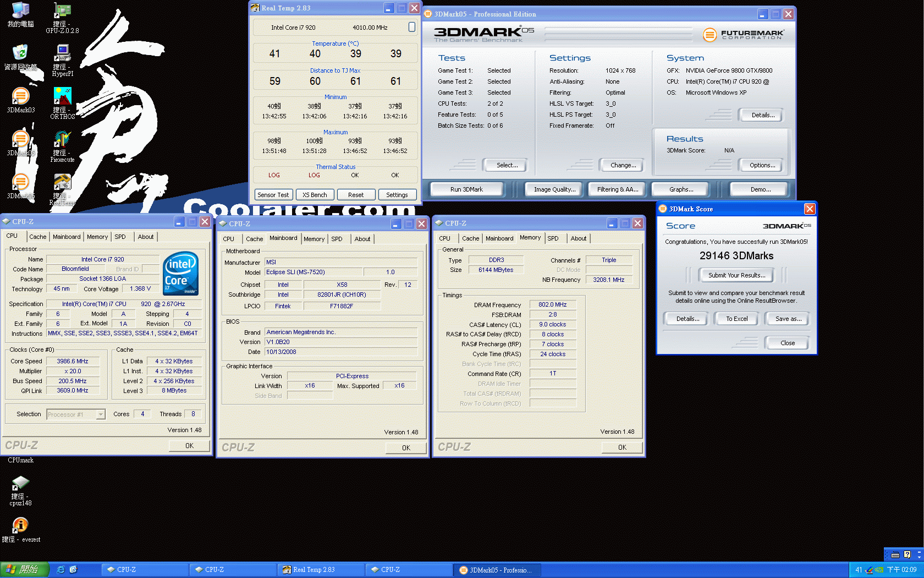Open the cpuz148 shortcut icon
Image resolution: width=924 pixels, height=578 pixels.
click(x=20, y=491)
